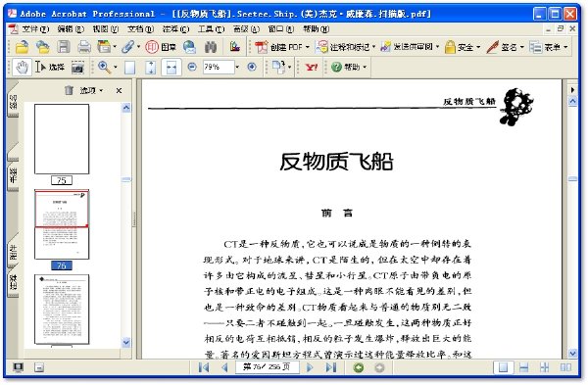Activate the 选择 text select tool
Viewport: 588px width, 385px height.
click(50, 67)
